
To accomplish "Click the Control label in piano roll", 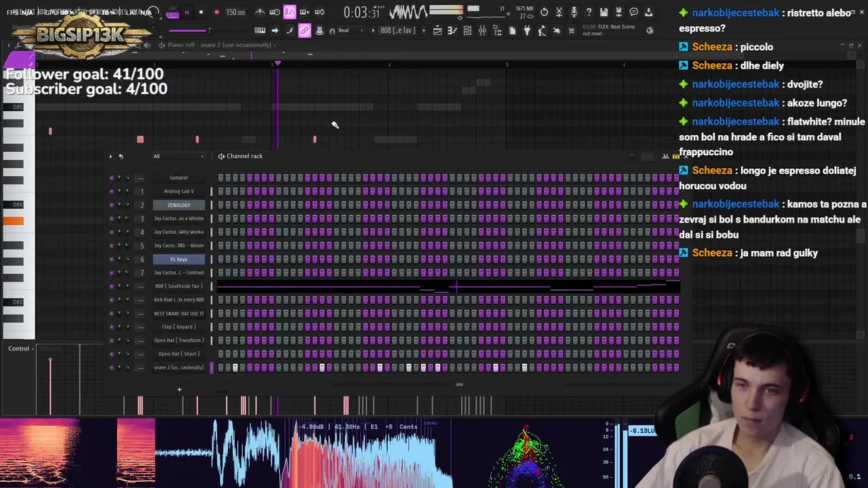I will 18,348.
